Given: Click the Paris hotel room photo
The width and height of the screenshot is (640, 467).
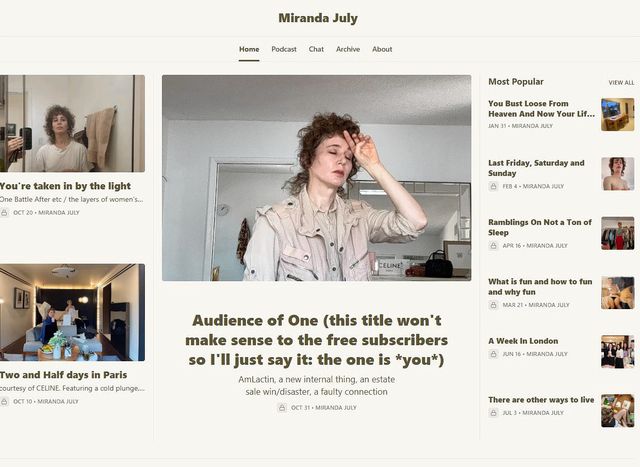Looking at the screenshot, I should [72, 312].
